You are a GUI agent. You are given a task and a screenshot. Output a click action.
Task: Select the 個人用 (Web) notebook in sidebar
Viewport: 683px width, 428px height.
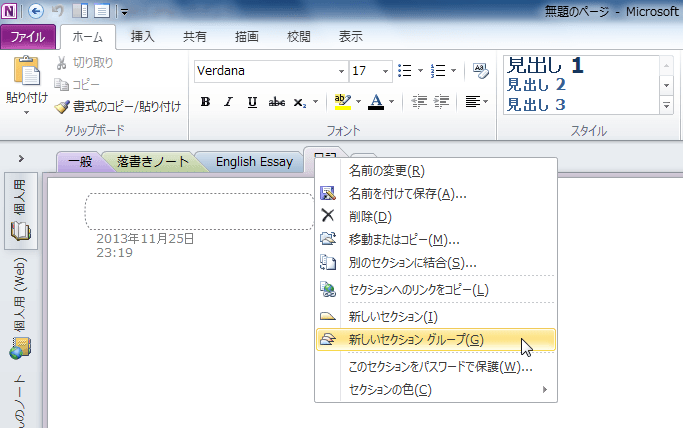(x=20, y=308)
